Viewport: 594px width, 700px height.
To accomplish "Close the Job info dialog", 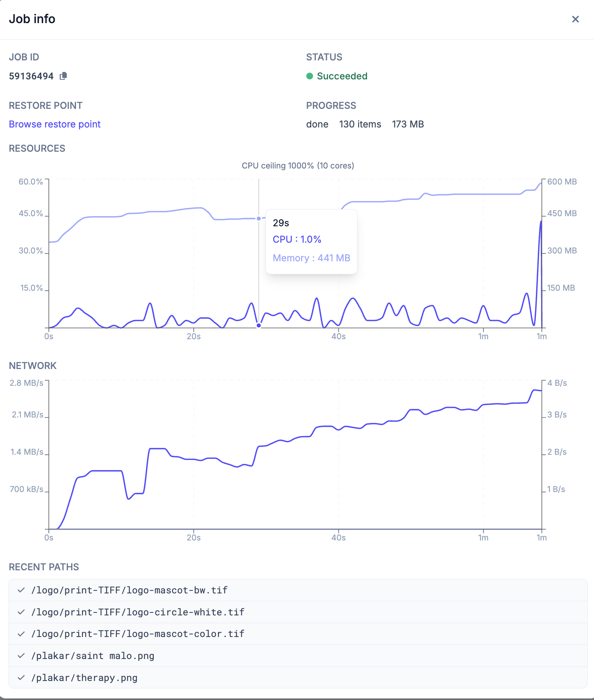I will click(575, 19).
